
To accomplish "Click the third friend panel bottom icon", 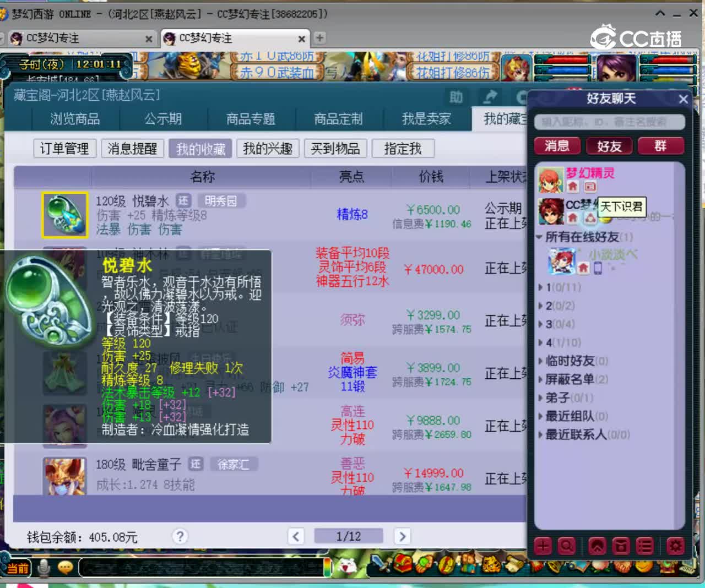I will 598,546.
